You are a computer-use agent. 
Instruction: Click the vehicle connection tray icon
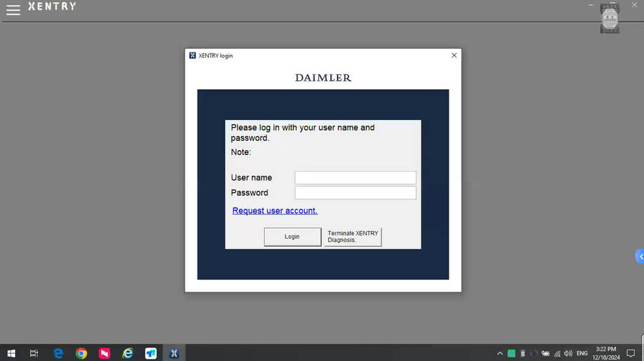[x=545, y=353]
